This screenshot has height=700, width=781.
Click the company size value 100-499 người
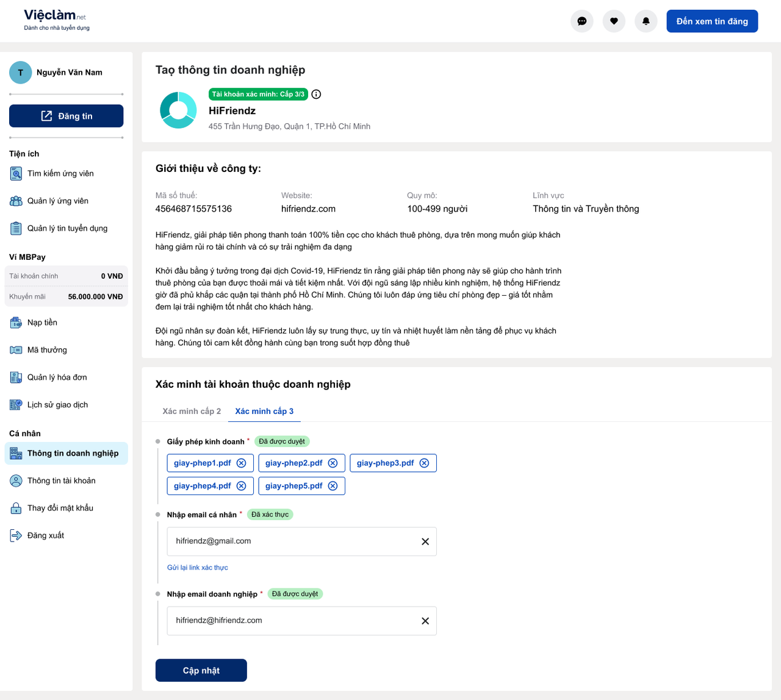(437, 209)
